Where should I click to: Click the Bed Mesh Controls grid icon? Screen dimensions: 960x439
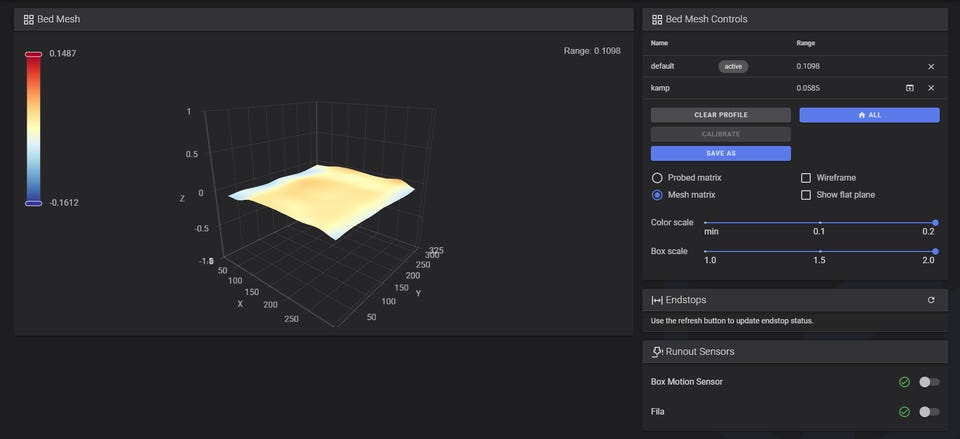click(657, 20)
